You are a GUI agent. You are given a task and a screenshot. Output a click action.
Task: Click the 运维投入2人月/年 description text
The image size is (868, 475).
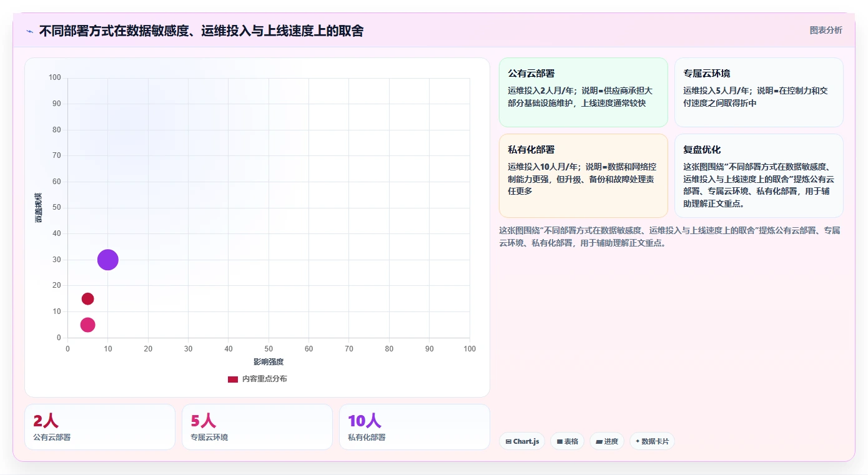pos(581,97)
